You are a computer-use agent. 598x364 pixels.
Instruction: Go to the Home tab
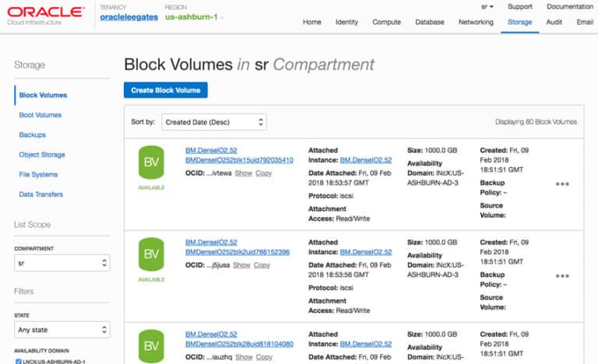point(312,22)
